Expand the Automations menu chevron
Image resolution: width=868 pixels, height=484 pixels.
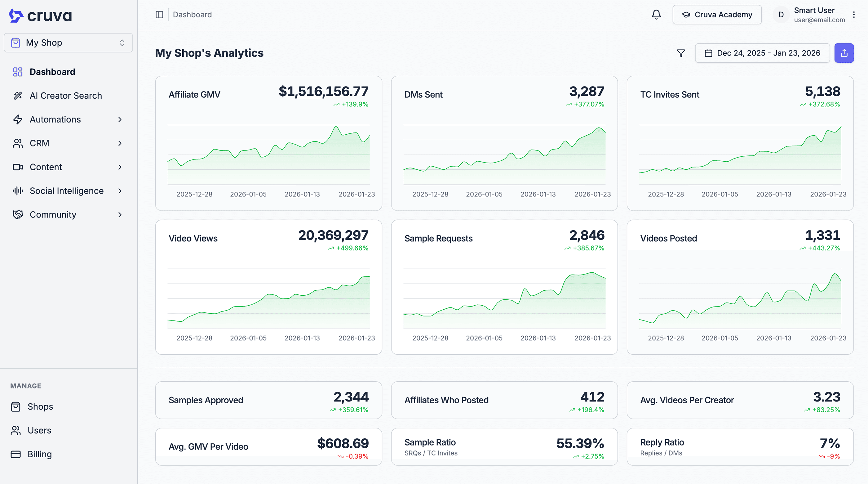point(120,119)
